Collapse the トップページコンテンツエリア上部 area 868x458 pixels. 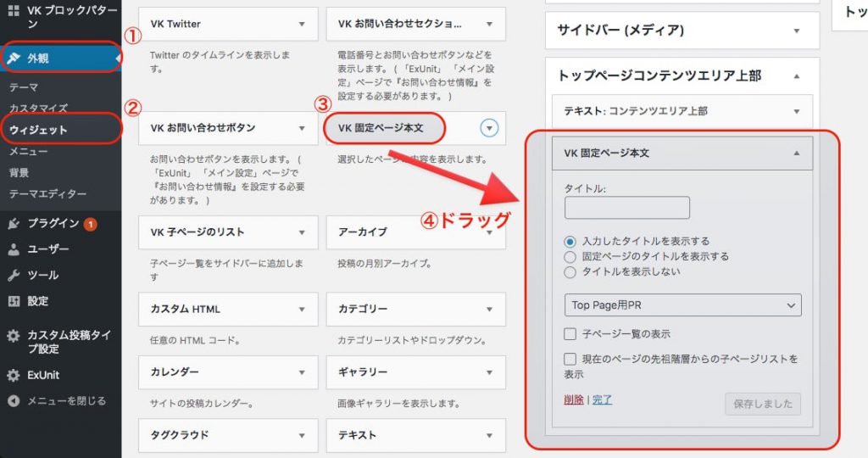click(x=797, y=75)
